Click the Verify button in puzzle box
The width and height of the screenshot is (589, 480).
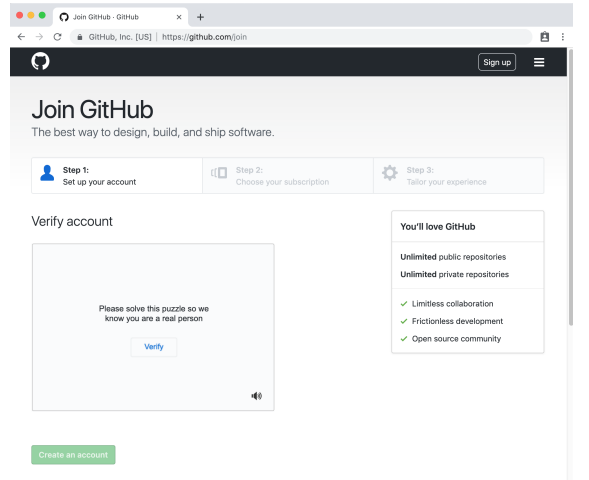154,347
